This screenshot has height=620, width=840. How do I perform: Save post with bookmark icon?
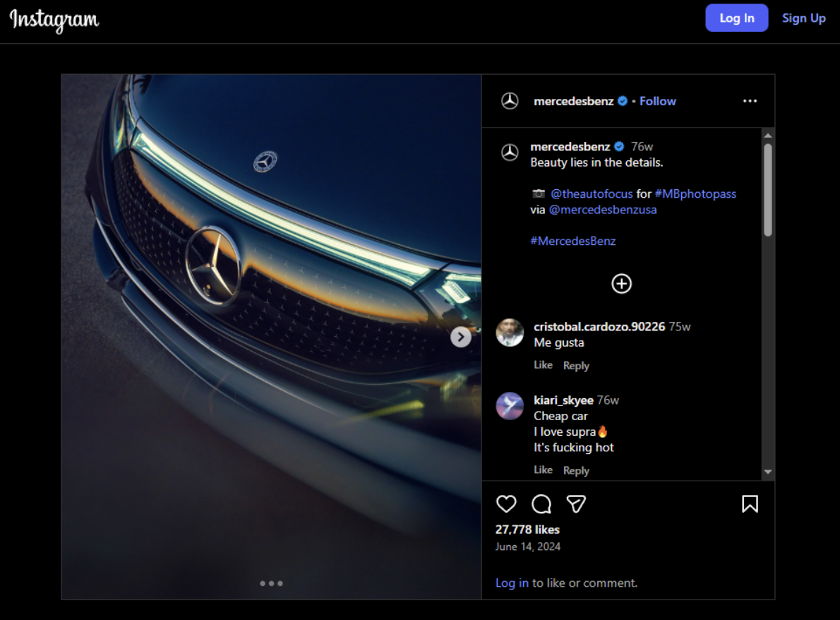pyautogui.click(x=750, y=503)
